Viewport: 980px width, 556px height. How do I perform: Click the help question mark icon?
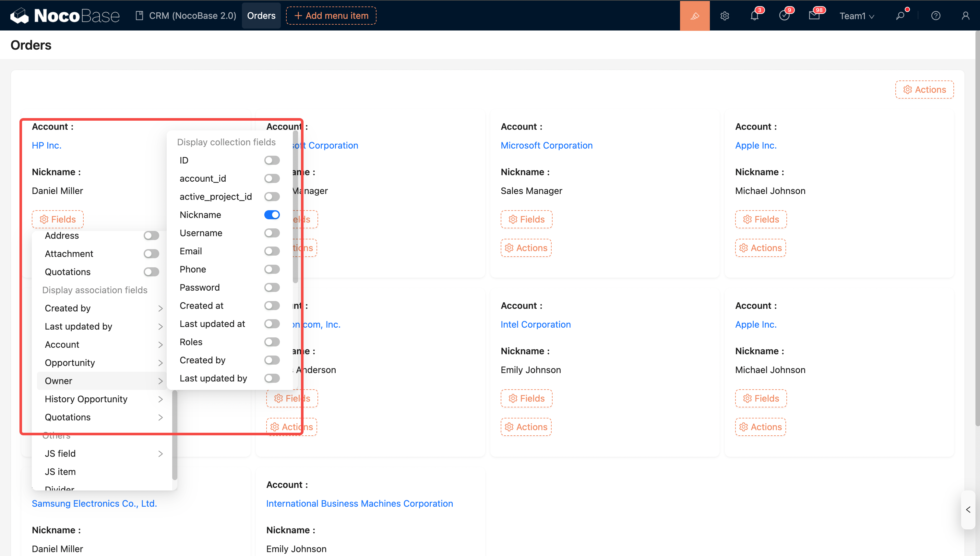pos(935,16)
